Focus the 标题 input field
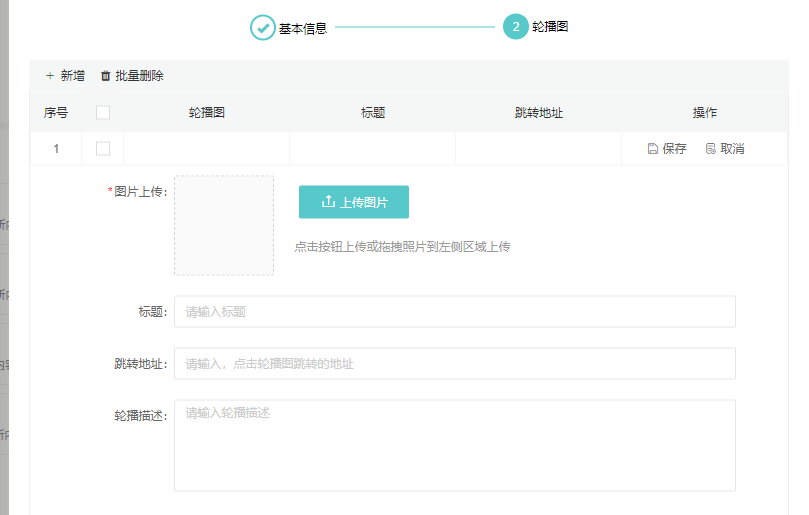809x515 pixels. 455,312
